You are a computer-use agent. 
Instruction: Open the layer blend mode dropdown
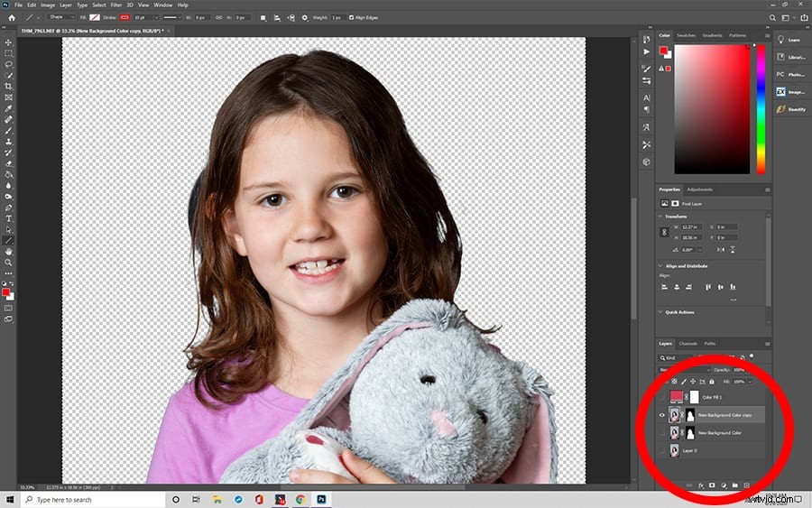(x=684, y=370)
